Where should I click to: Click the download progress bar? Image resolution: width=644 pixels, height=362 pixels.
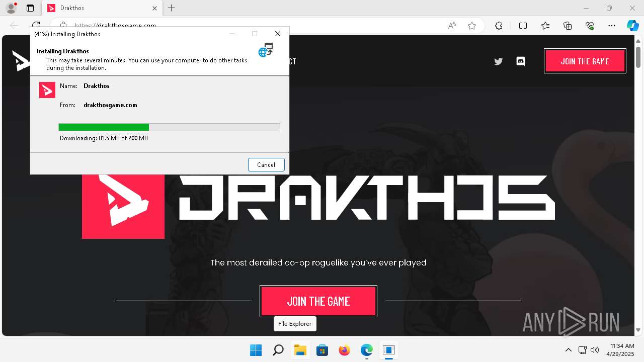pyautogui.click(x=169, y=127)
